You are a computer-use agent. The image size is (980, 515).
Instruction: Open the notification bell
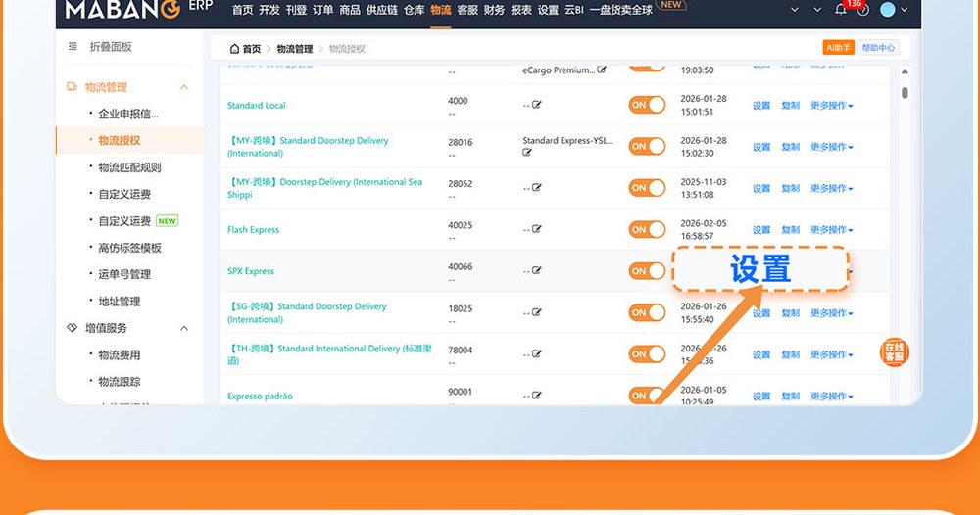841,9
